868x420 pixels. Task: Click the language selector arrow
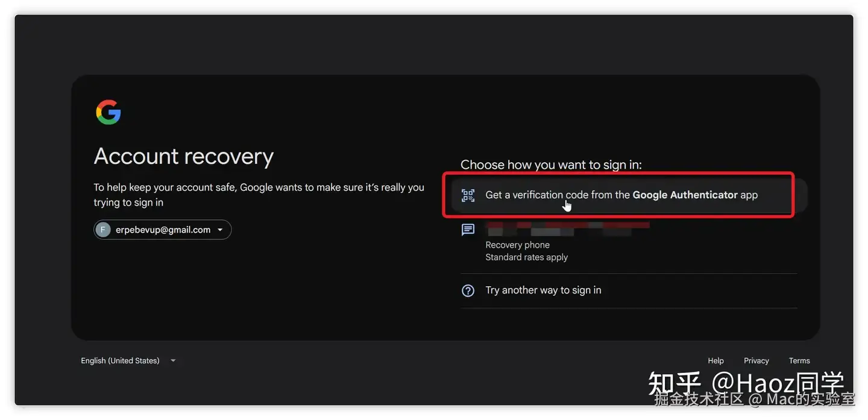point(173,360)
